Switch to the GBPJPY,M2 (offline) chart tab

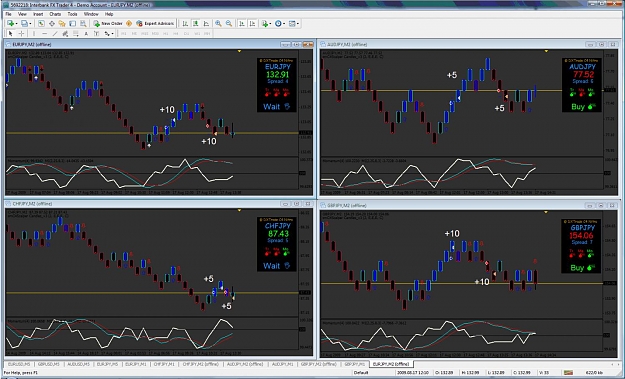(319, 364)
